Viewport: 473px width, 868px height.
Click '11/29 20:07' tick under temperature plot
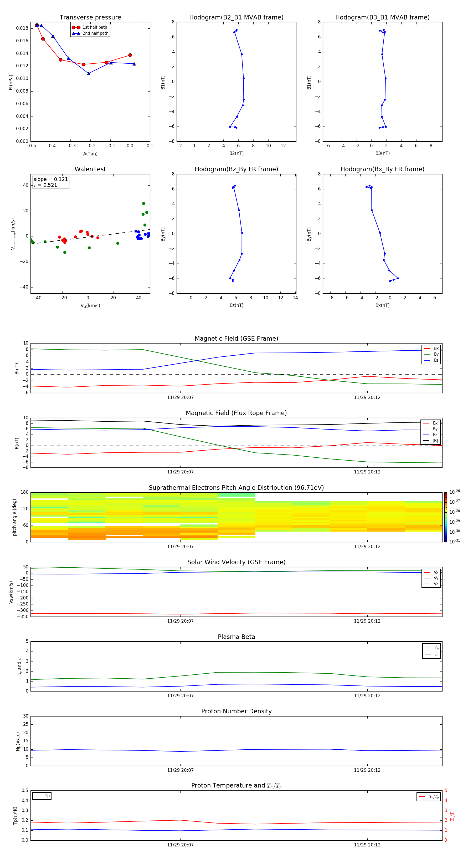coord(181,845)
